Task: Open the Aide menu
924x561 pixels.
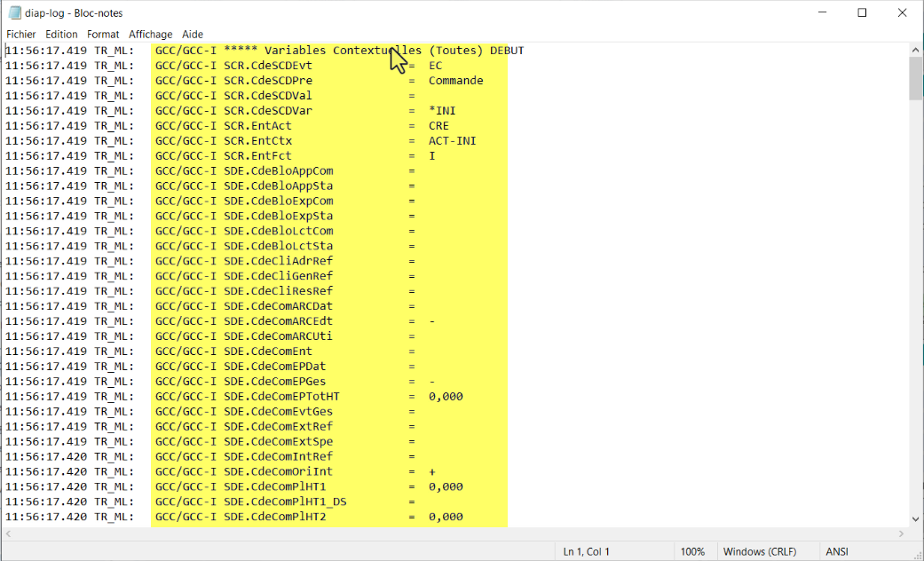Action: (193, 34)
